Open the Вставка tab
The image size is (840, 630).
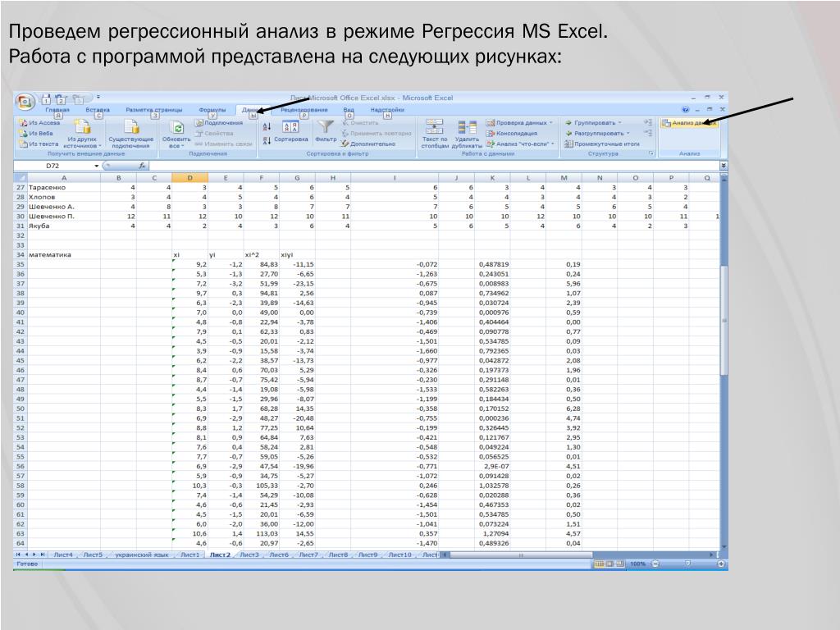(98, 110)
